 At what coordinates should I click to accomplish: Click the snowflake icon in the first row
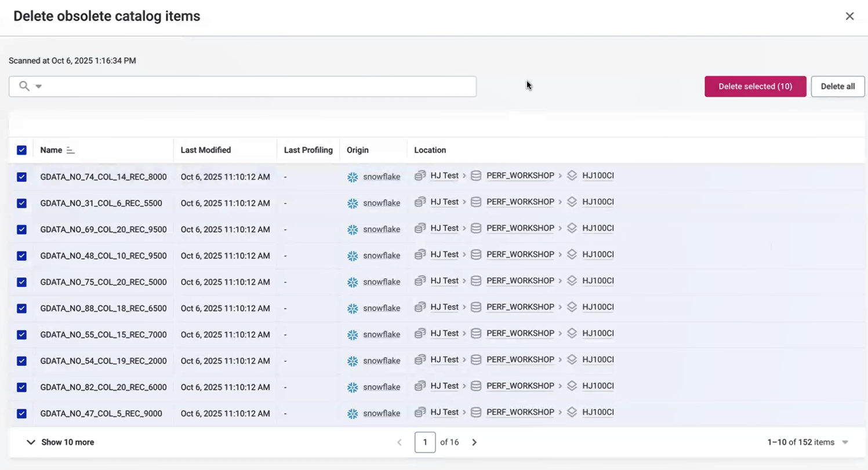pyautogui.click(x=353, y=177)
